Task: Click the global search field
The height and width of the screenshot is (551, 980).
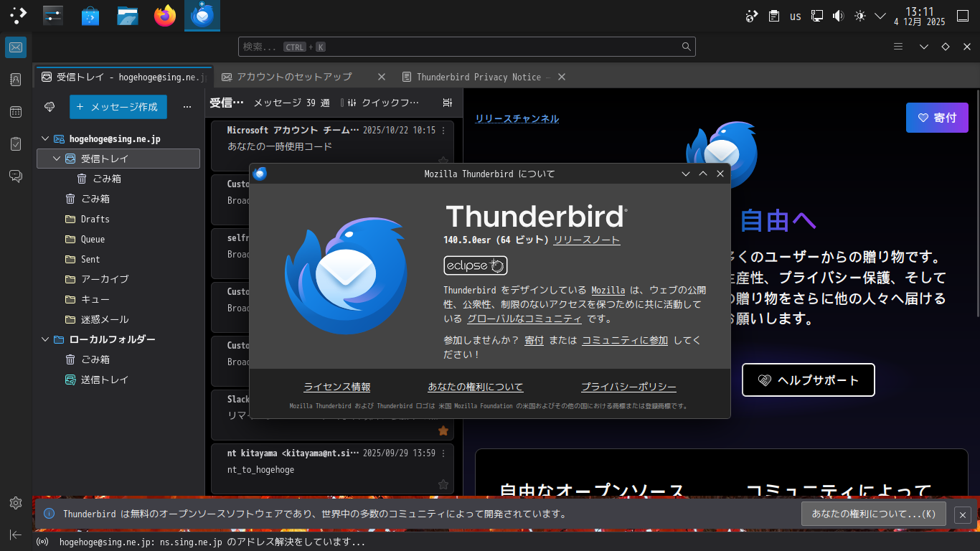Action: (467, 47)
